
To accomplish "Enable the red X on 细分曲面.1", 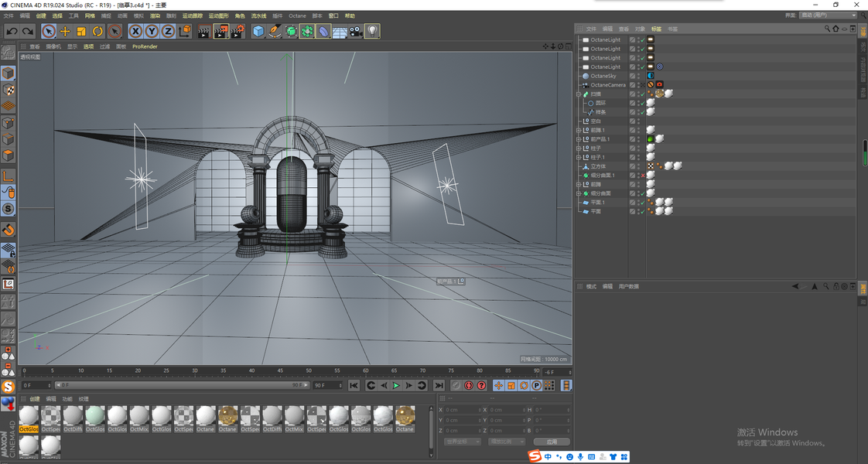I will point(642,176).
